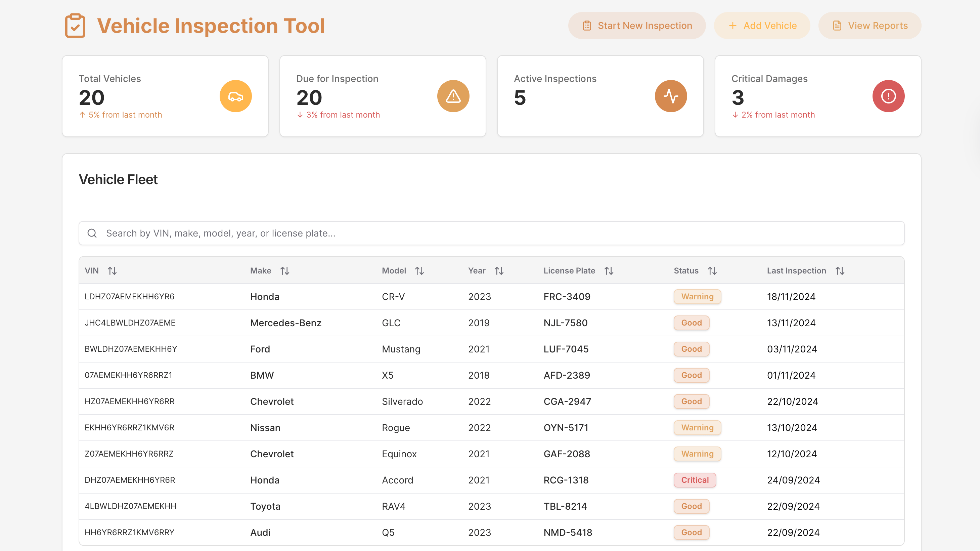Image resolution: width=980 pixels, height=551 pixels.
Task: Sort by Make using the arrows icon
Action: [284, 270]
